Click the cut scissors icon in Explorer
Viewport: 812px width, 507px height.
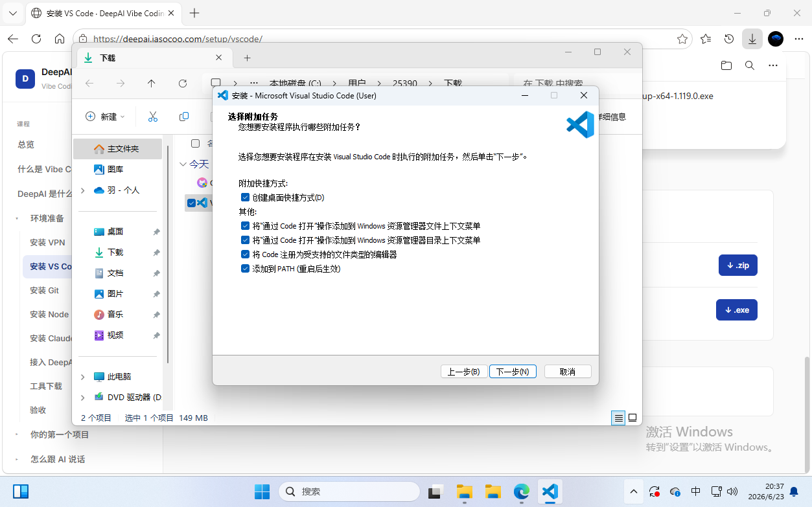[x=153, y=117]
